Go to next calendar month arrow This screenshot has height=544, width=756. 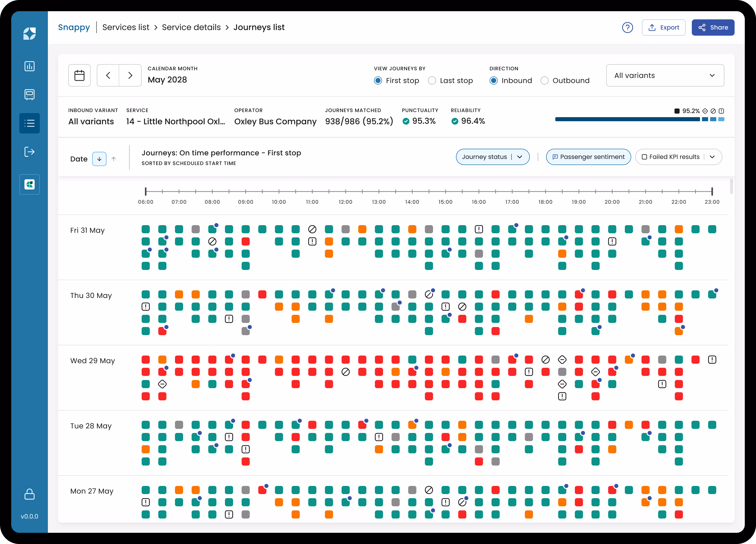[130, 75]
